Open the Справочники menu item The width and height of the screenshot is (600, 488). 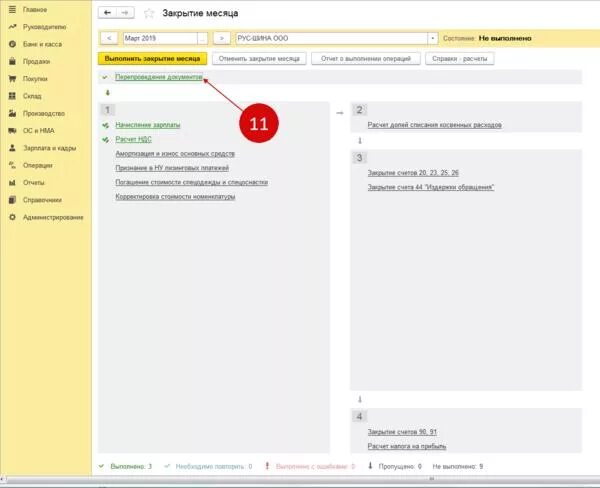(42, 200)
